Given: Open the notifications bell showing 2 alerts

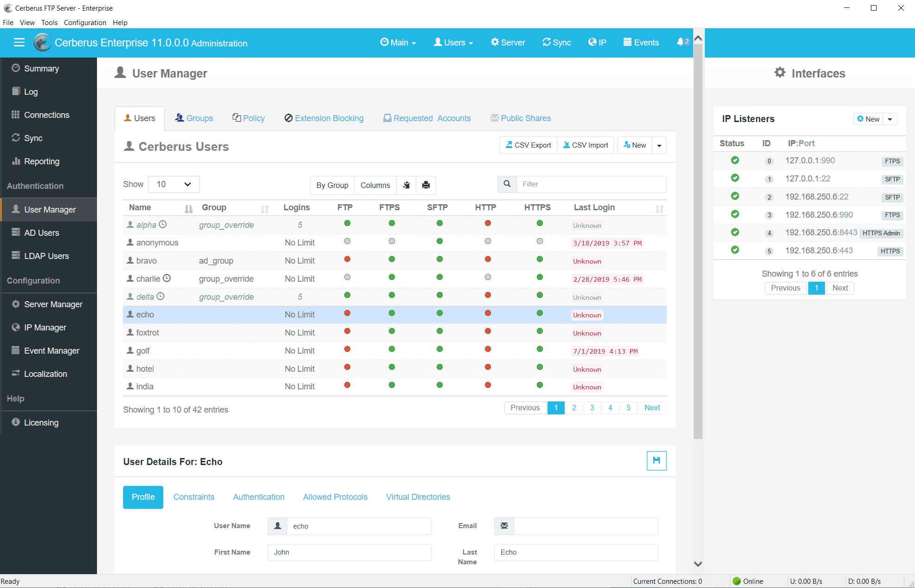Looking at the screenshot, I should click(x=681, y=42).
